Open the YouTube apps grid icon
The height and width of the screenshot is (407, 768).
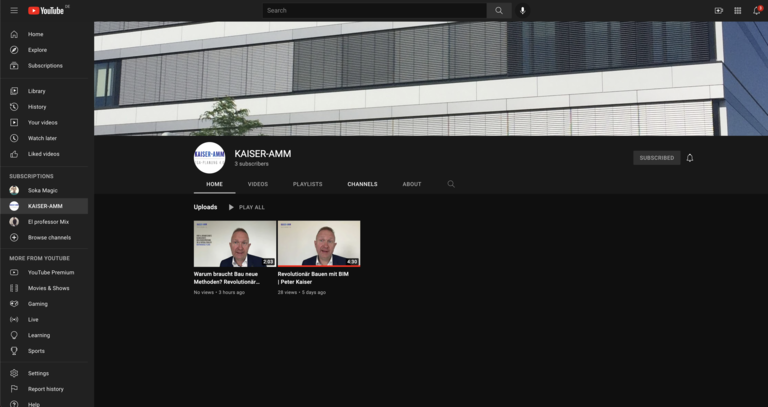click(x=738, y=10)
